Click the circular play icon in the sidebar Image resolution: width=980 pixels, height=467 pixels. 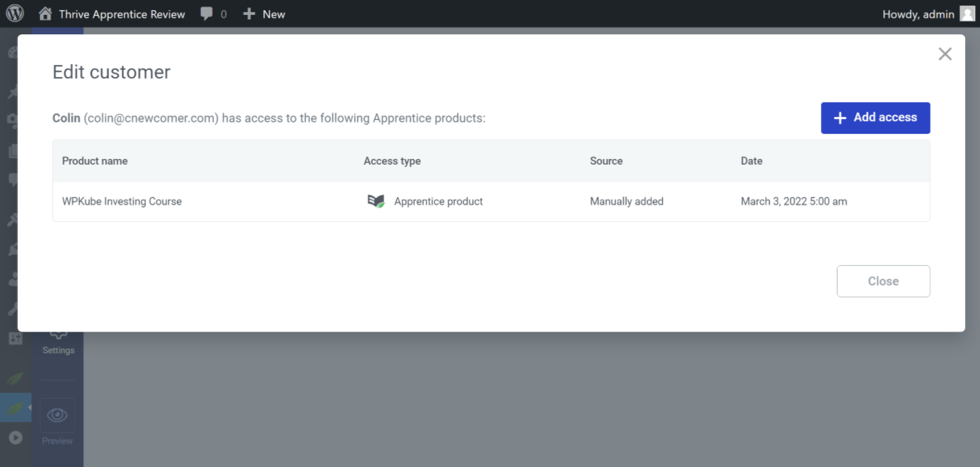[15, 438]
